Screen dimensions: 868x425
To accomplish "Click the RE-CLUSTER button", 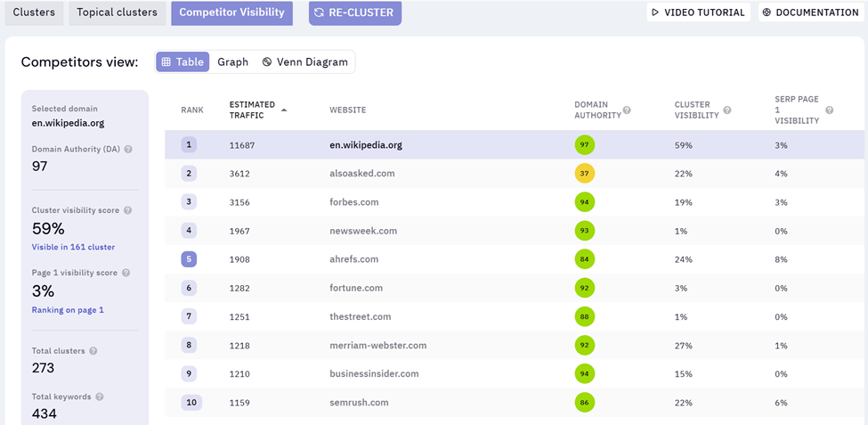I will (355, 12).
